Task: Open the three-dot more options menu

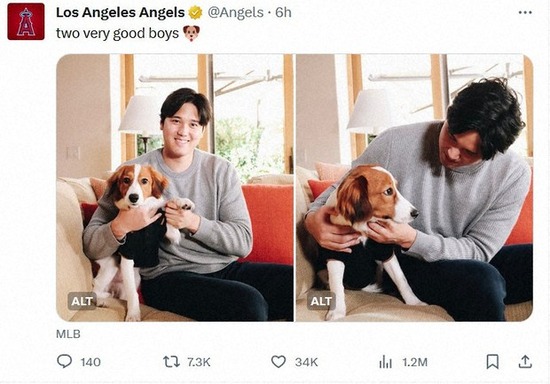Action: [525, 13]
